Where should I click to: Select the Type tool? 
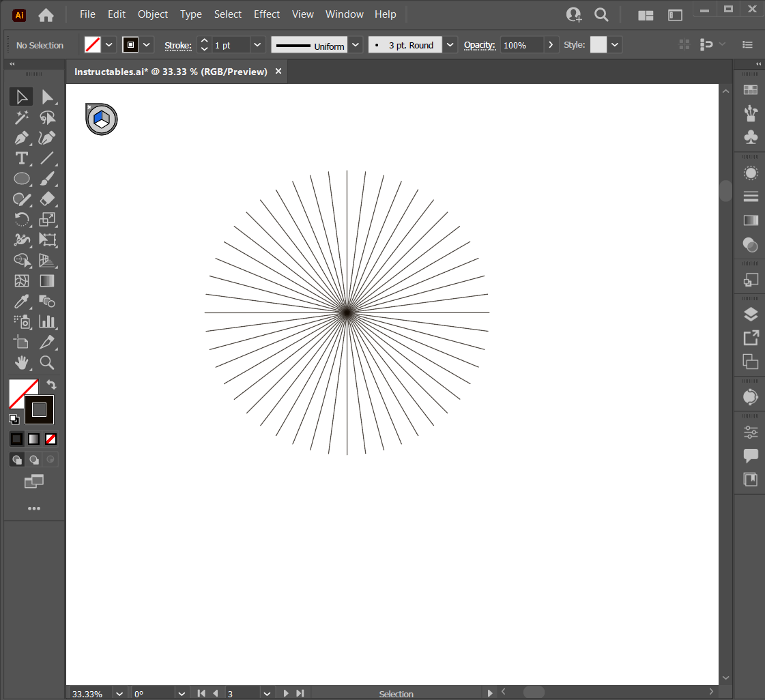[x=22, y=158]
